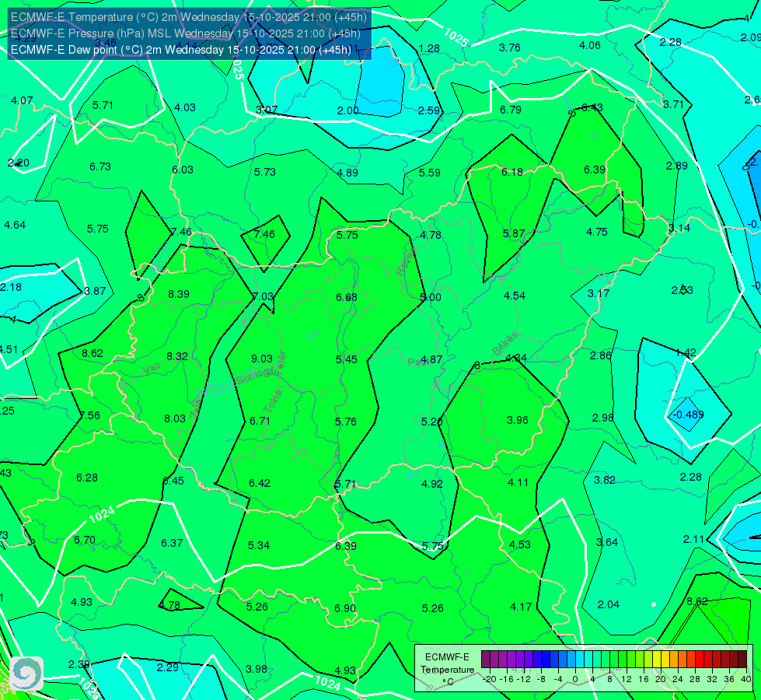Viewport: 761px width, 700px height.
Task: Click the 4.17 temperature value
Action: click(521, 606)
